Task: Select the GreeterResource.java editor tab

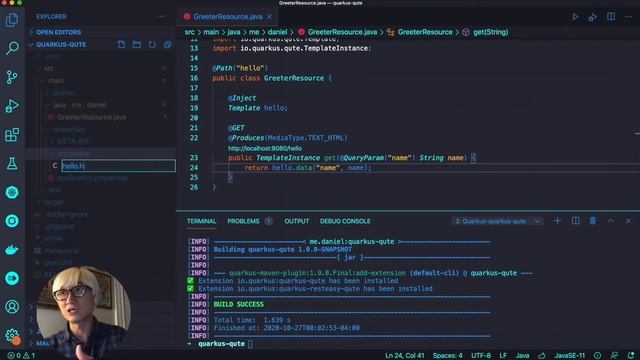Action: 227,17
